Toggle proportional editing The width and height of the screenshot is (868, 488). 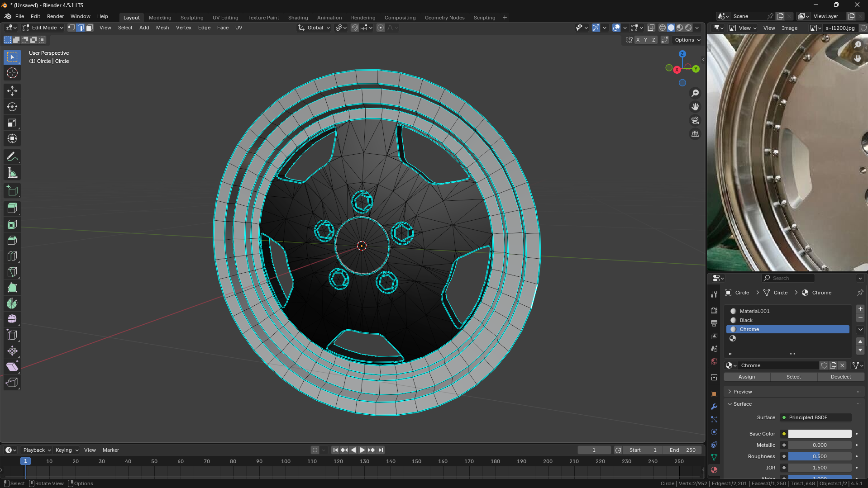click(x=381, y=28)
